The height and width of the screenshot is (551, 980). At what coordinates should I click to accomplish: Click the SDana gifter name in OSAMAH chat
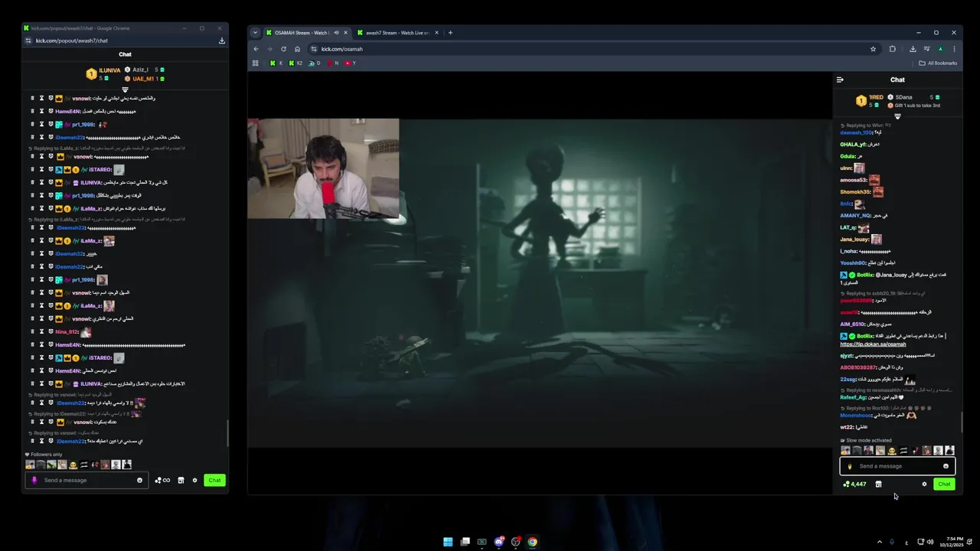click(x=903, y=97)
